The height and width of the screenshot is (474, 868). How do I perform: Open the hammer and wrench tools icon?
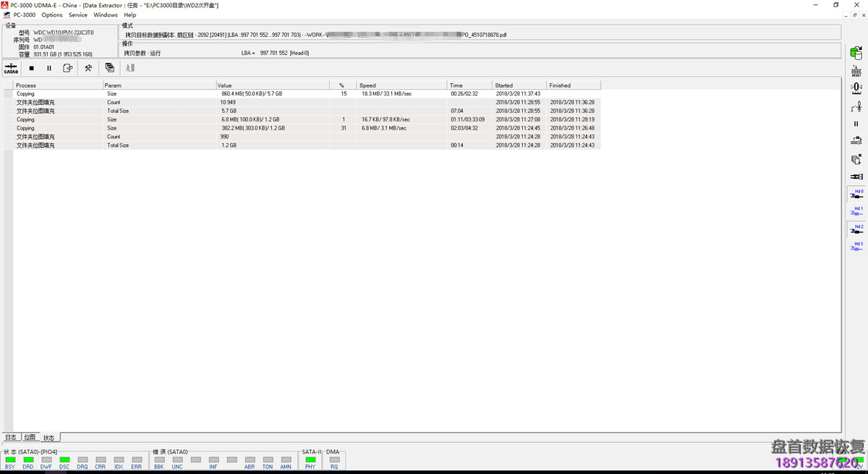[88, 68]
